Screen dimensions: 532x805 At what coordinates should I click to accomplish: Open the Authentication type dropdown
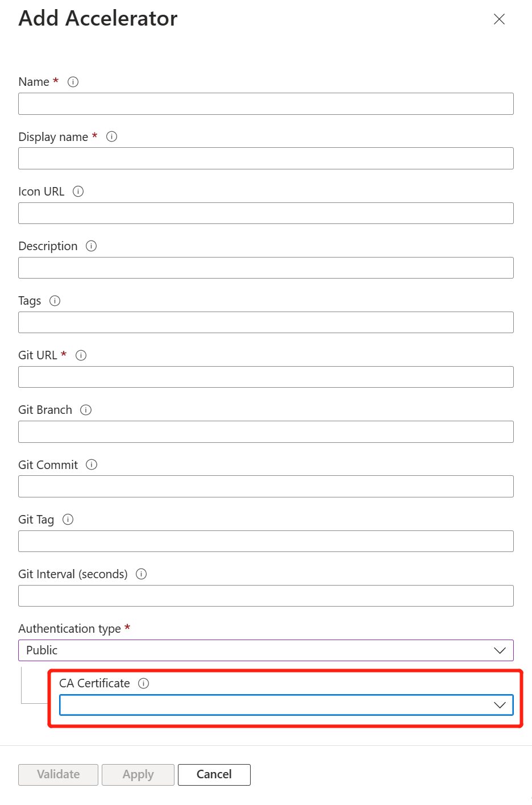266,650
